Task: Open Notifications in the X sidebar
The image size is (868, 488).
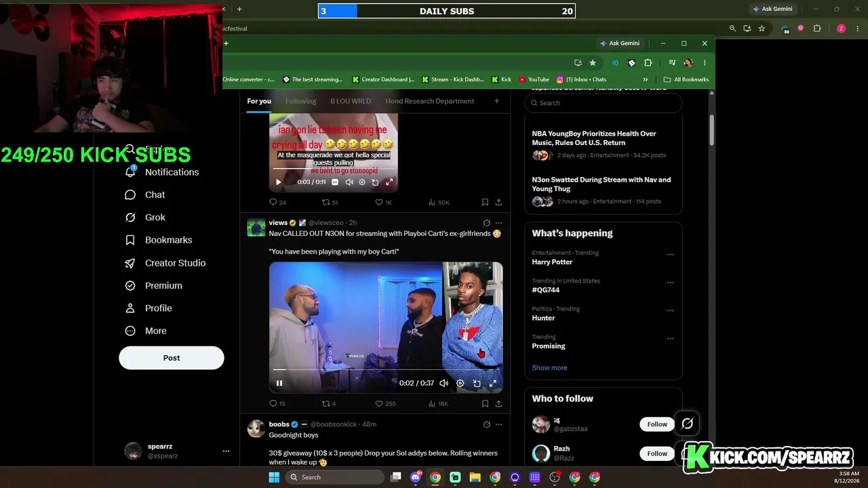Action: pos(162,172)
